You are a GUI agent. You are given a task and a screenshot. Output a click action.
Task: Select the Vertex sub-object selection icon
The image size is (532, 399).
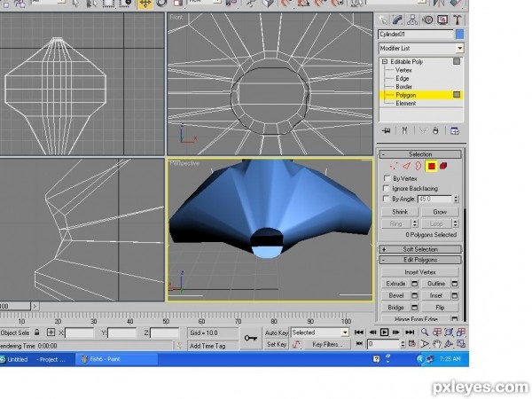point(394,167)
